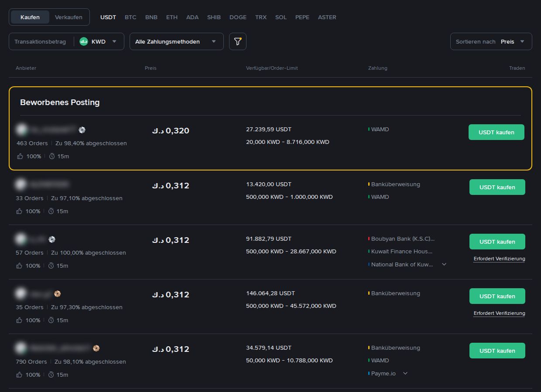Switch to Kaufen mode
The height and width of the screenshot is (392, 541).
[x=30, y=17]
